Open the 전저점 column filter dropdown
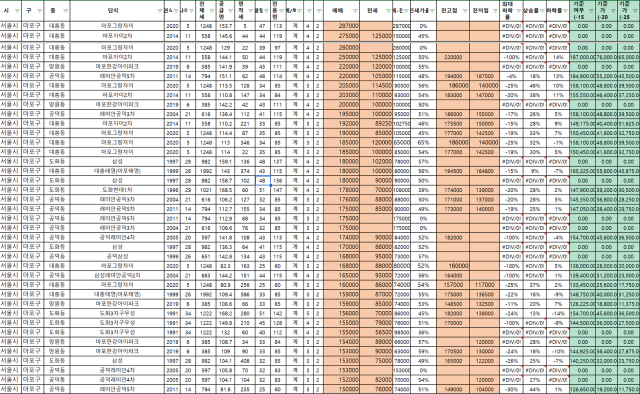Image resolution: width=640 pixels, height=394 pixels. coord(496,11)
